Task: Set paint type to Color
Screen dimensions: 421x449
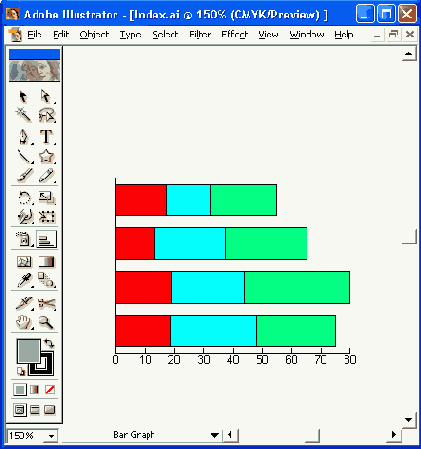Action: (x=20, y=389)
